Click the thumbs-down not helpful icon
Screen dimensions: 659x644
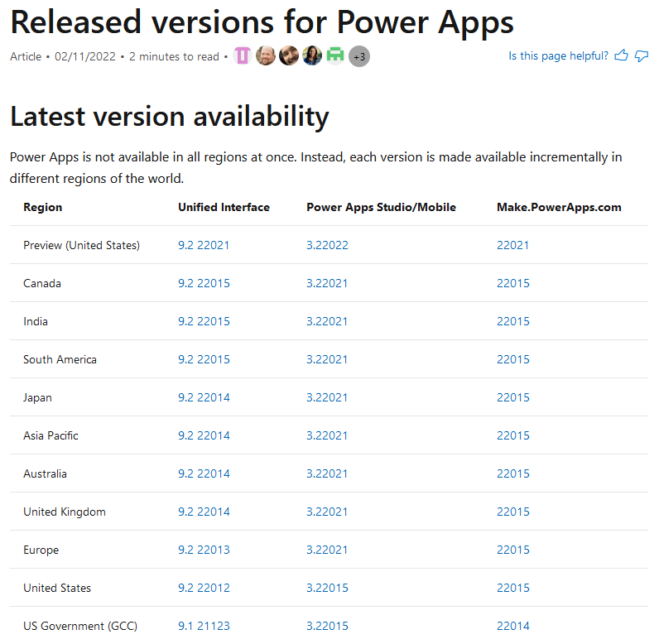click(x=642, y=55)
